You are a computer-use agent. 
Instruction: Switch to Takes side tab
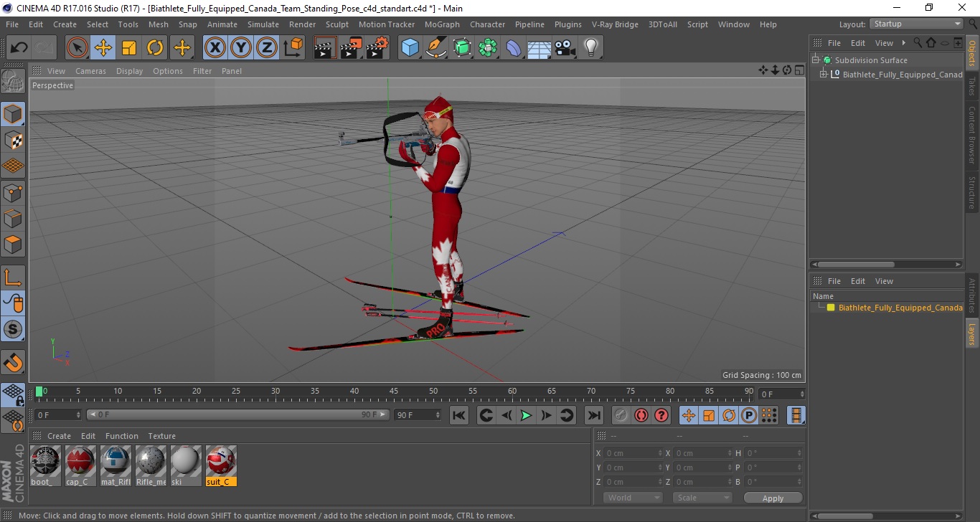click(x=972, y=87)
